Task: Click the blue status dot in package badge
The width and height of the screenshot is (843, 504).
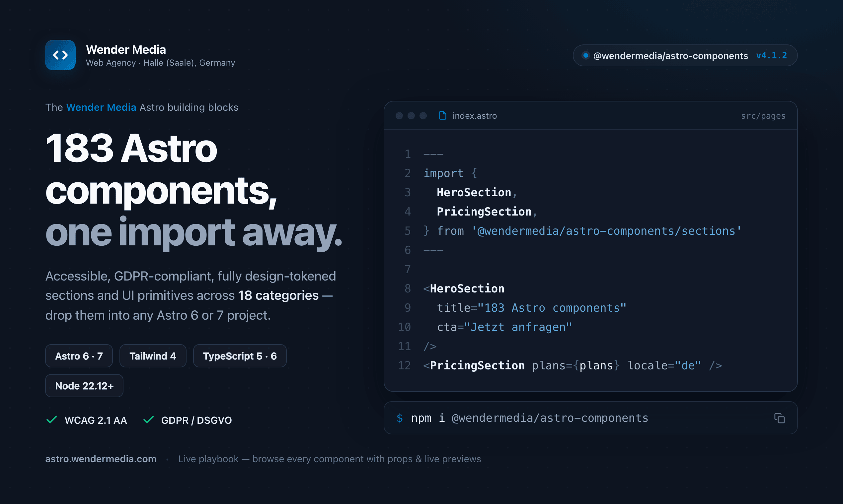Action: coord(585,55)
